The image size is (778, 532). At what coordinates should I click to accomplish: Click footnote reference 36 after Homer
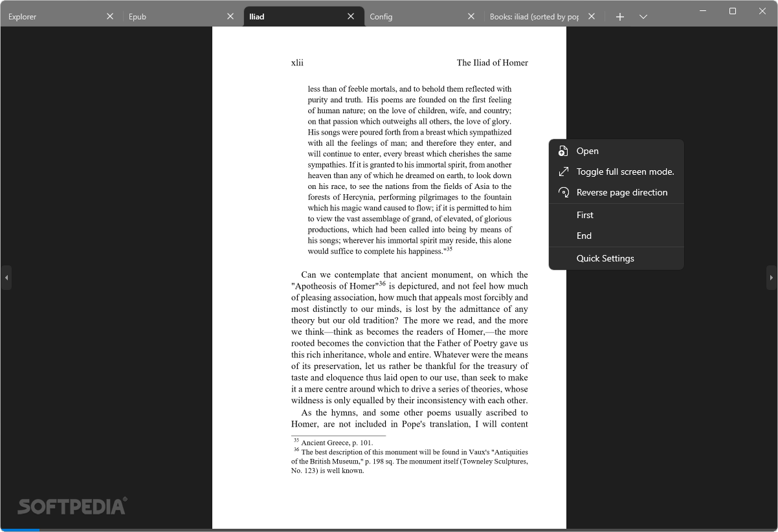point(382,283)
